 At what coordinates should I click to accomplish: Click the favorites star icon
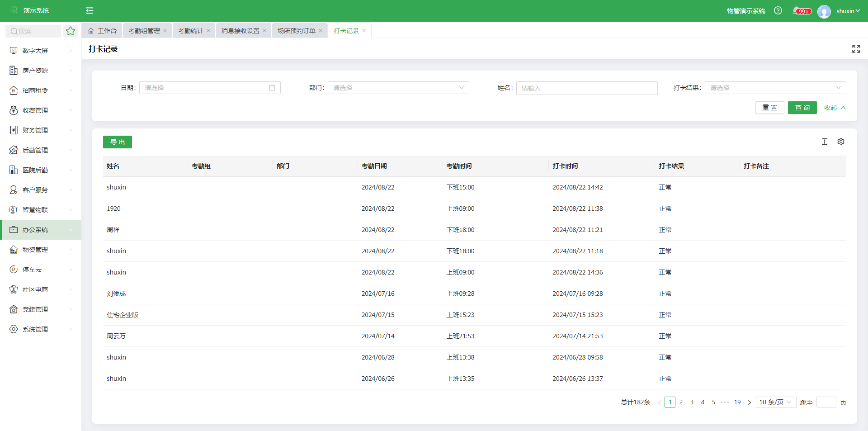coord(71,31)
